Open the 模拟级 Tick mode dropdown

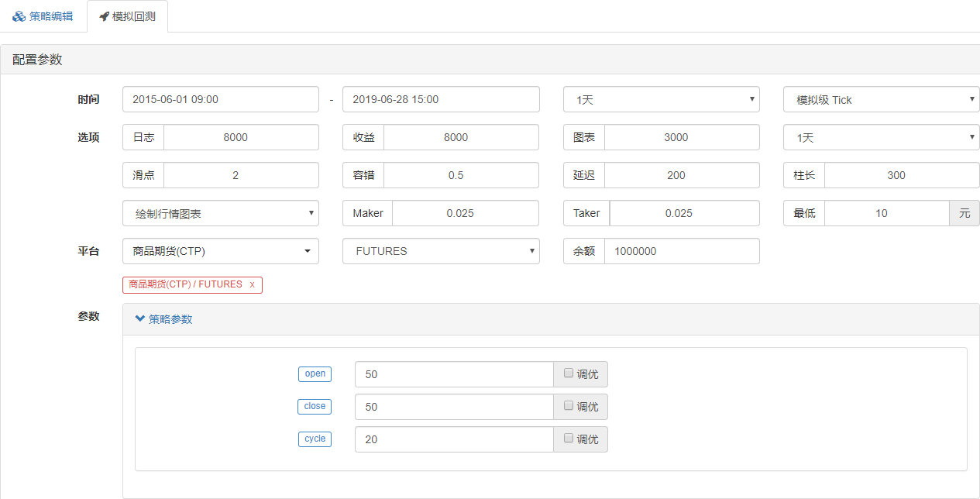881,100
